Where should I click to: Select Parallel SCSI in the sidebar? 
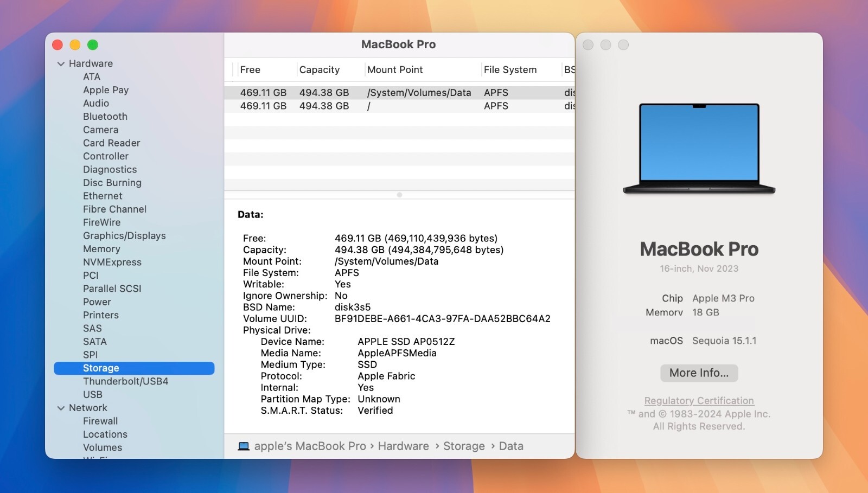[112, 289]
